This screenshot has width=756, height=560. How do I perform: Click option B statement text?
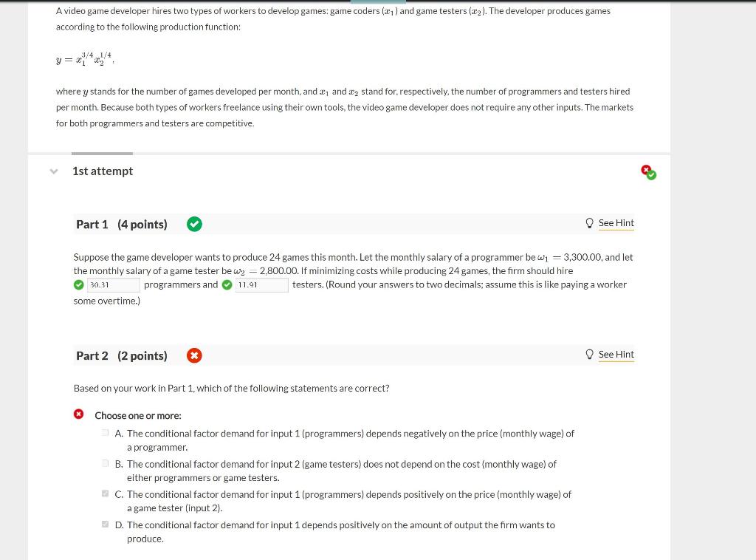coord(341,471)
